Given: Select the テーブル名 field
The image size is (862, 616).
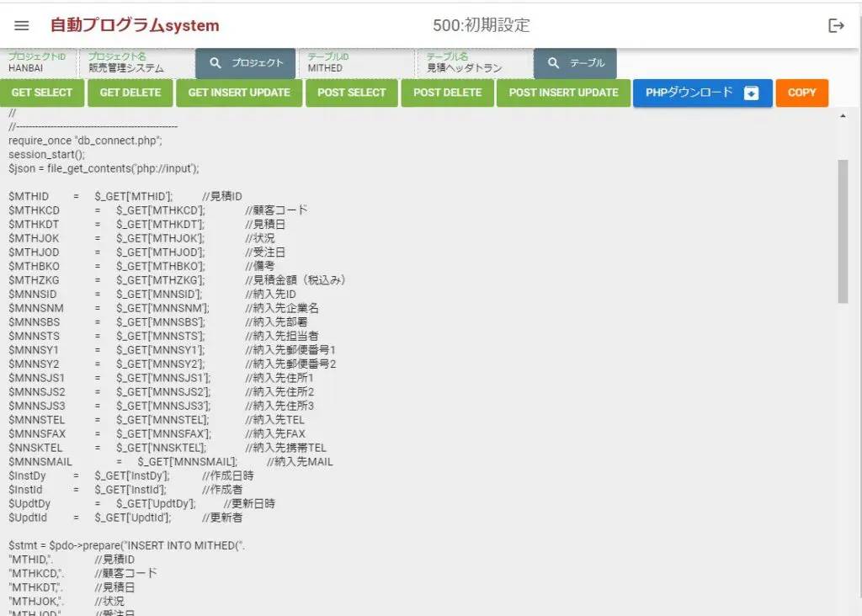Looking at the screenshot, I should coord(471,67).
